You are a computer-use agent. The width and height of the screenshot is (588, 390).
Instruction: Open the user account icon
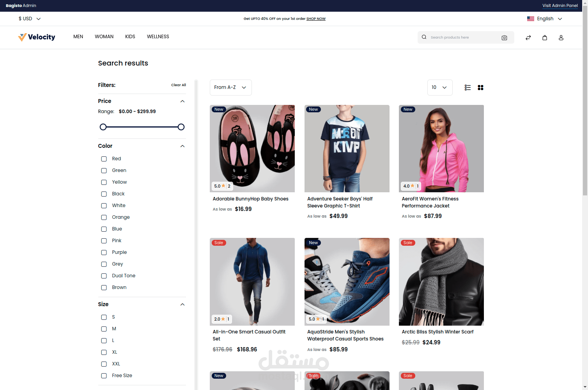(x=561, y=37)
